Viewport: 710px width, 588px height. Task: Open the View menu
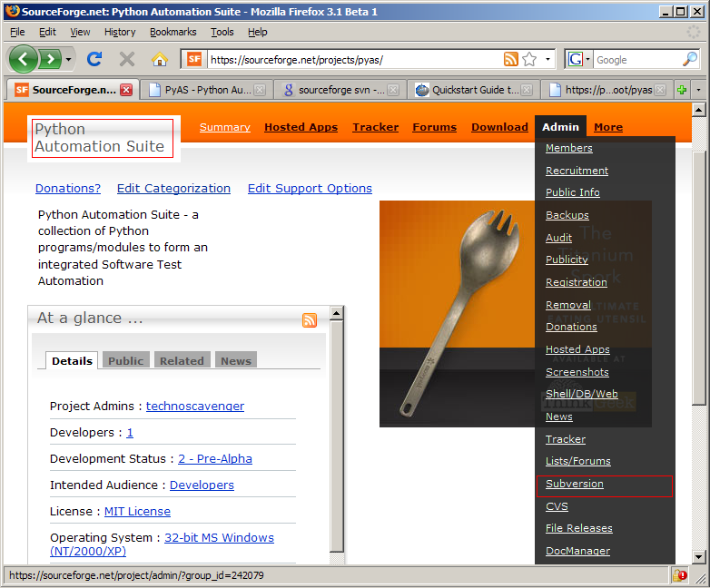point(80,32)
